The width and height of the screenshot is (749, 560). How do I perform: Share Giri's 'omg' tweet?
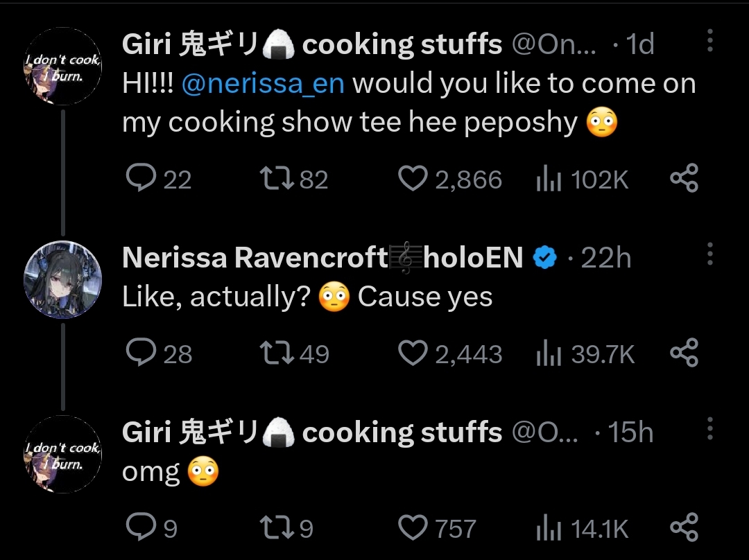[x=684, y=529]
